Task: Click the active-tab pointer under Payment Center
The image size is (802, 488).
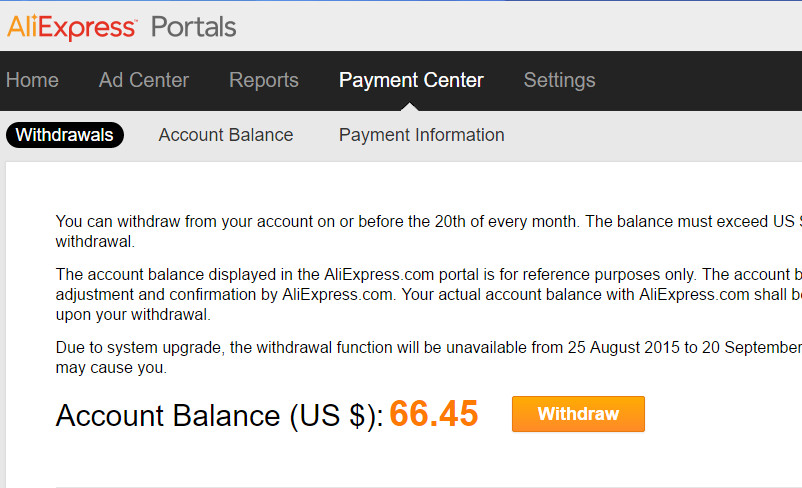Action: click(x=410, y=107)
